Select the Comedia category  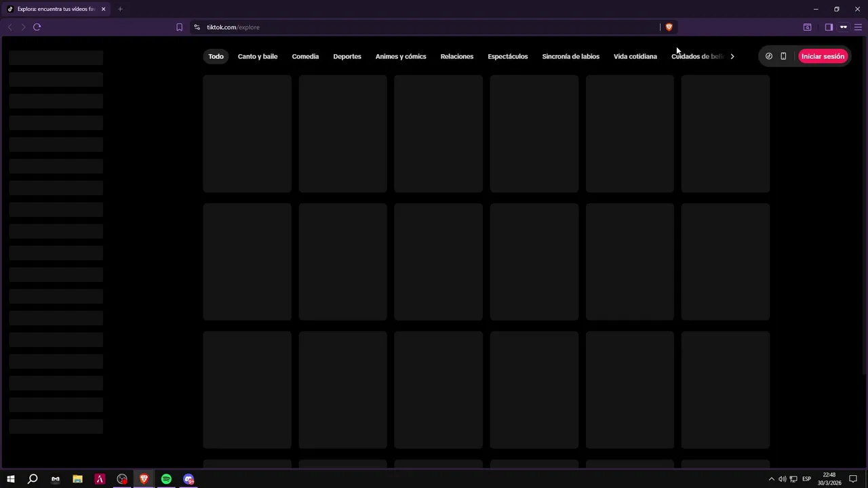tap(305, 56)
